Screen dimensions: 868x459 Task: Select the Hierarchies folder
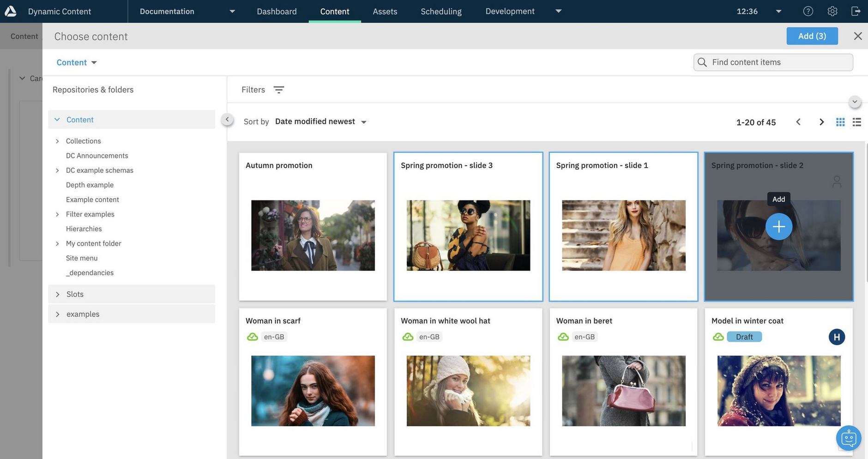pos(84,229)
